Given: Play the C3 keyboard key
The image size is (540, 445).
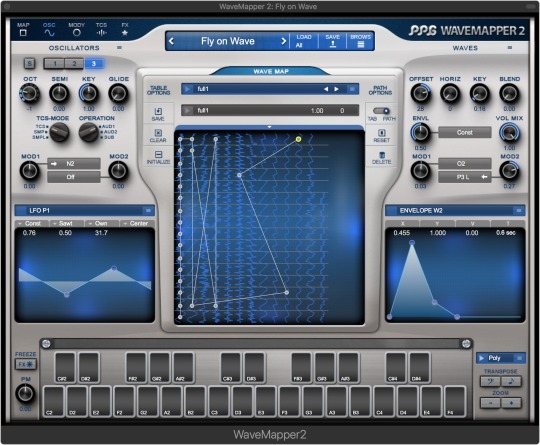Looking at the screenshot, I should (219, 401).
